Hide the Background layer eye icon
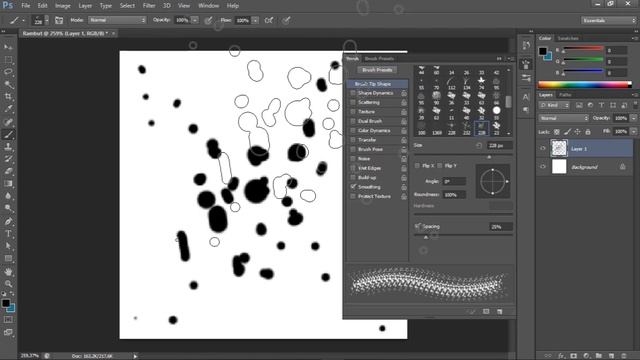The width and height of the screenshot is (640, 360). point(543,167)
